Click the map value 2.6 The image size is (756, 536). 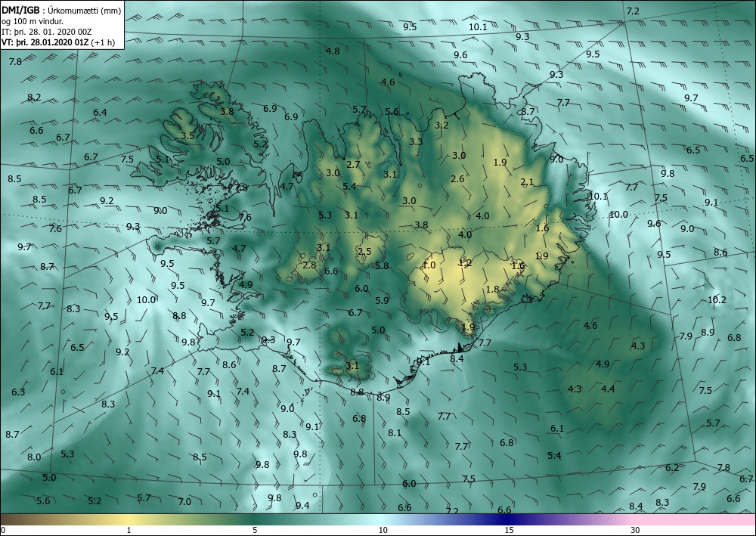[x=457, y=179]
